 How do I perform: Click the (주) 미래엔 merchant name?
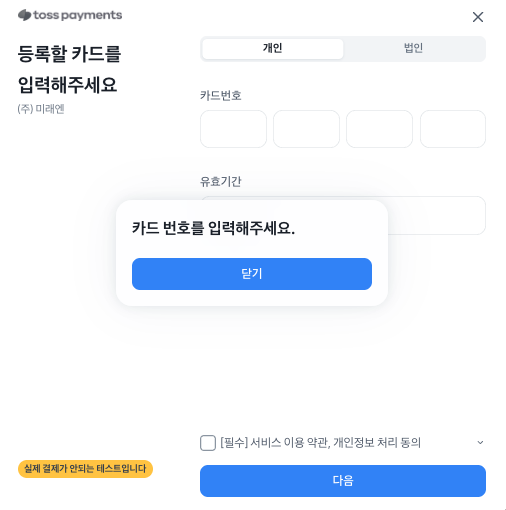[x=41, y=109]
